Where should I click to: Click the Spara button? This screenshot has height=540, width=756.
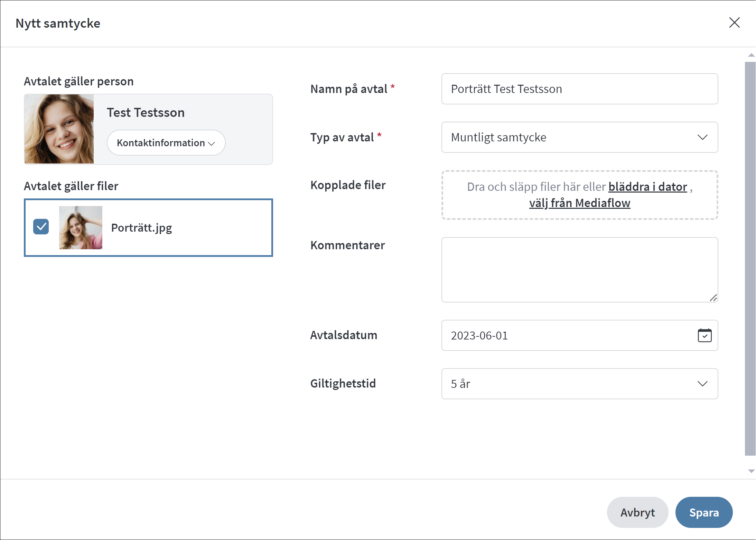tap(704, 512)
